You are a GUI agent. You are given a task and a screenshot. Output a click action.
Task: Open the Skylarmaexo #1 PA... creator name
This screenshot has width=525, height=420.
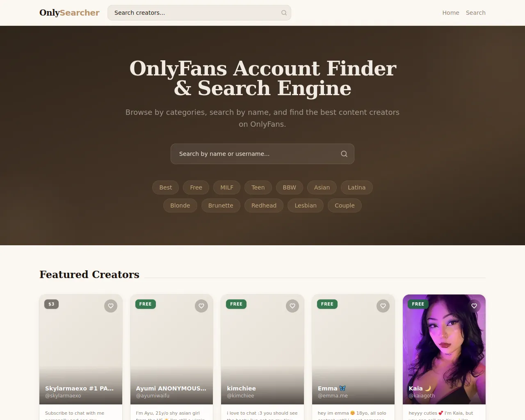(79, 388)
